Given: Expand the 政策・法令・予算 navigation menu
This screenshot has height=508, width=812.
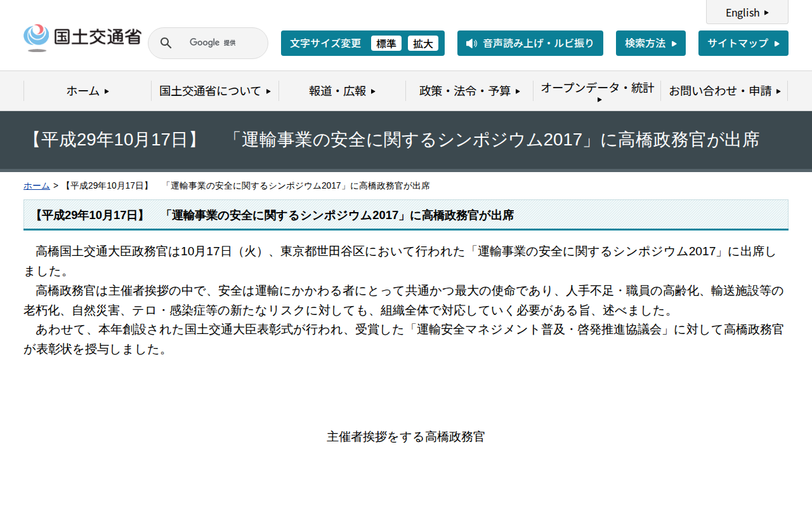Looking at the screenshot, I should tap(469, 91).
